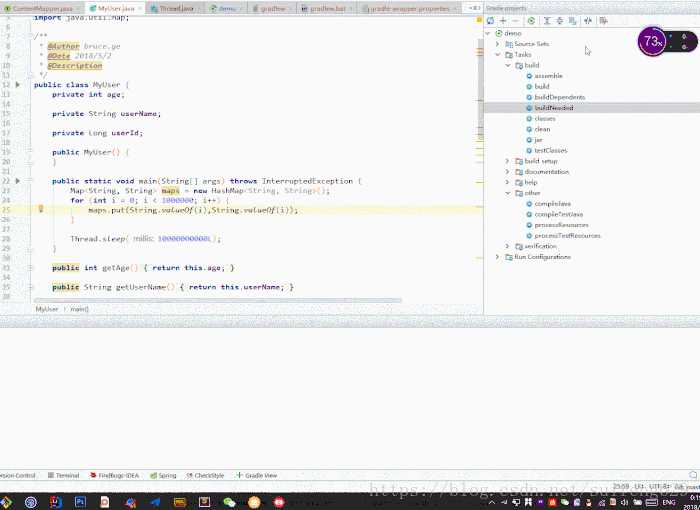Open WeChat from the taskbar
This screenshot has width=700, height=510.
click(229, 502)
